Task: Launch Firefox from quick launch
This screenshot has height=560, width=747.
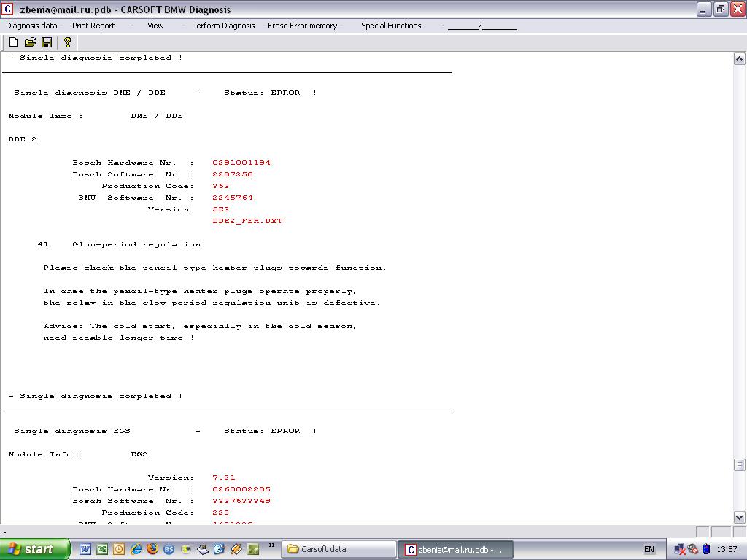Action: (152, 549)
